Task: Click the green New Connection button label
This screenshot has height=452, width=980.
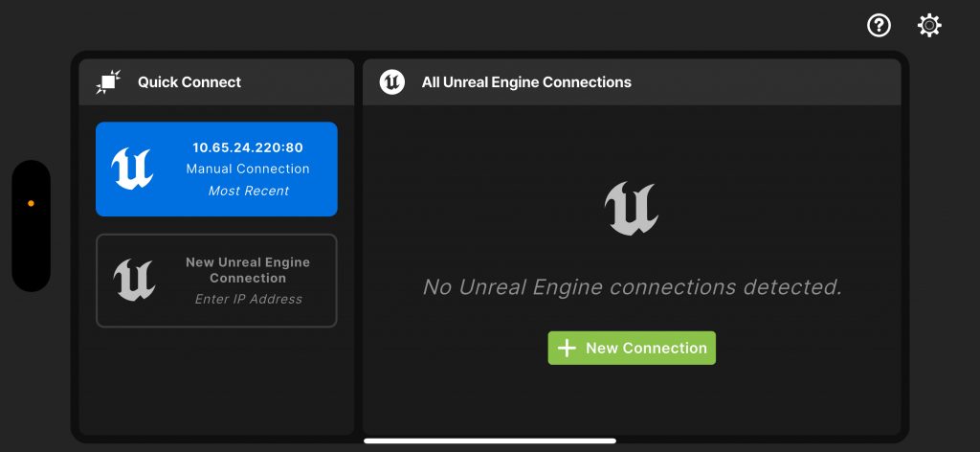Action: [646, 349]
